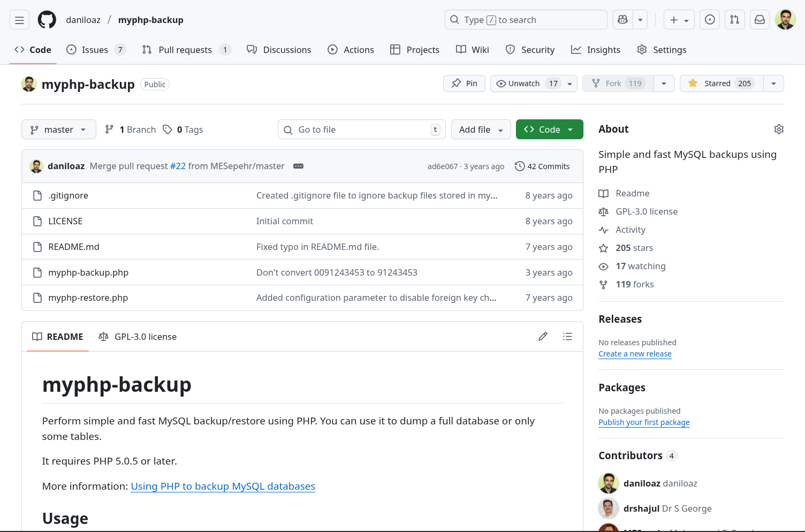Open the master branch selector
The height and width of the screenshot is (532, 805).
[x=58, y=129]
